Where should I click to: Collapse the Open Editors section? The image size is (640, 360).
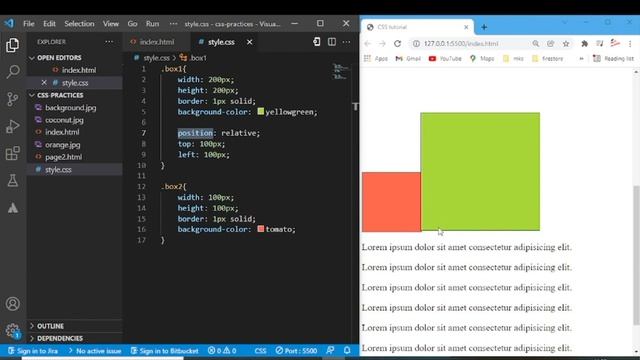75,58
